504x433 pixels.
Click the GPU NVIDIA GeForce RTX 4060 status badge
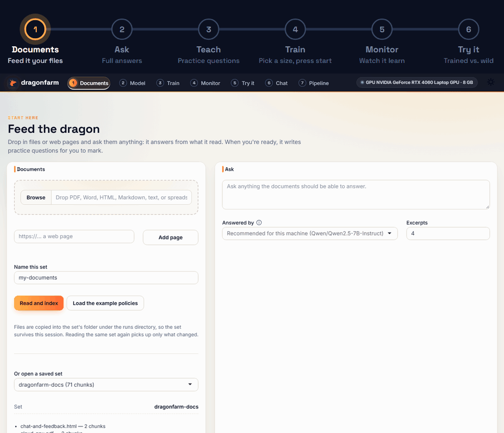point(417,83)
